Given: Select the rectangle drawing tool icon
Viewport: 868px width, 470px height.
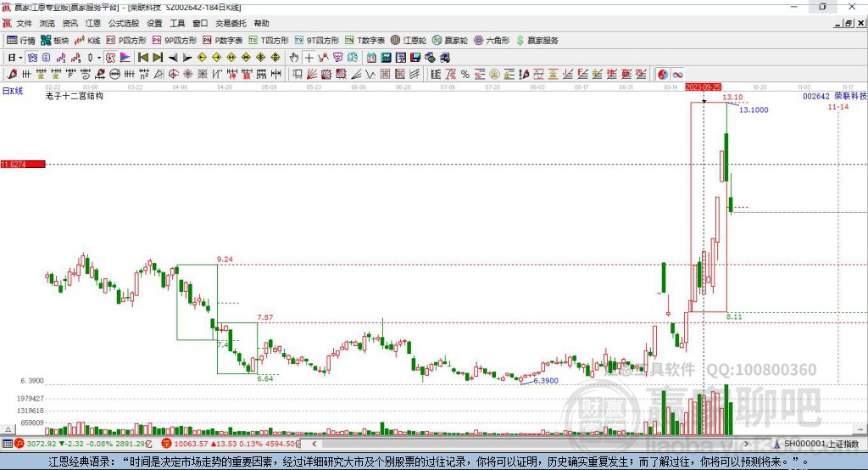Looking at the screenshot, I should click(297, 75).
